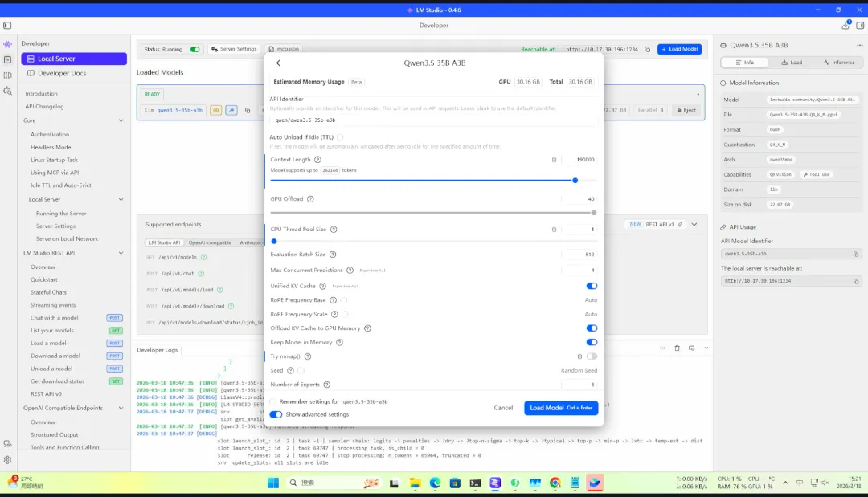Open Number of Experts help icon
The width and height of the screenshot is (868, 497).
[327, 385]
